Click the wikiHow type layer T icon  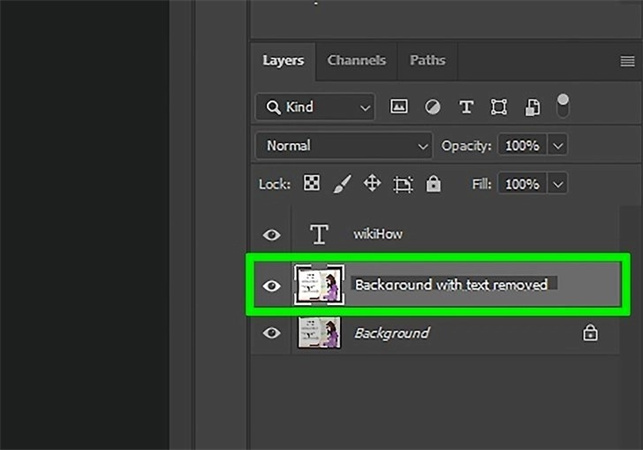pos(319,234)
